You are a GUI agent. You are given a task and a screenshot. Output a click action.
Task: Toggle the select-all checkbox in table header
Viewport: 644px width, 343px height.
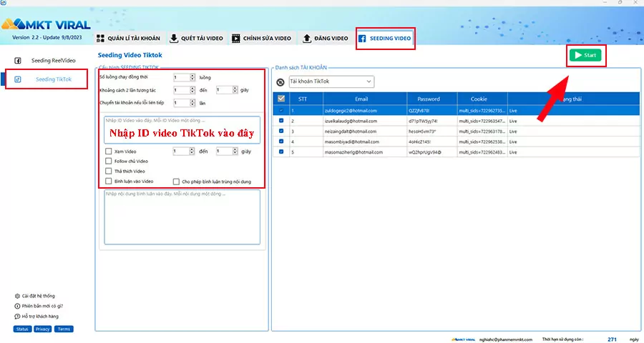(280, 99)
